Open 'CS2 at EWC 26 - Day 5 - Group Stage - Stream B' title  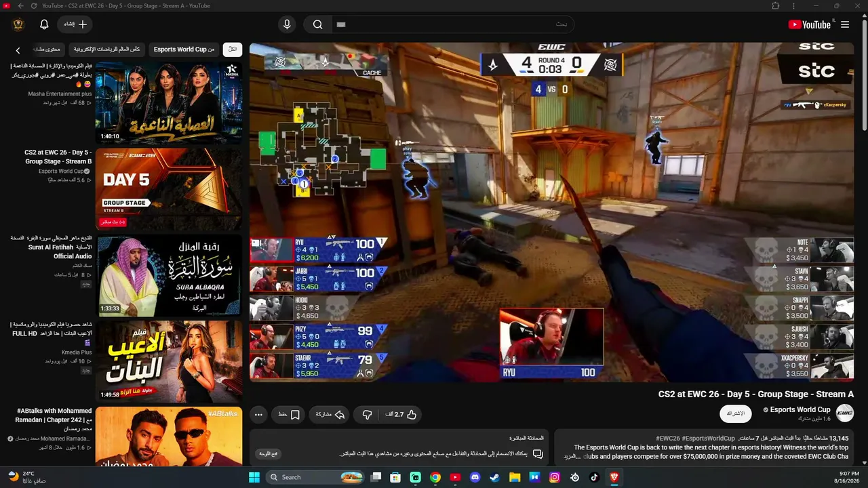58,157
